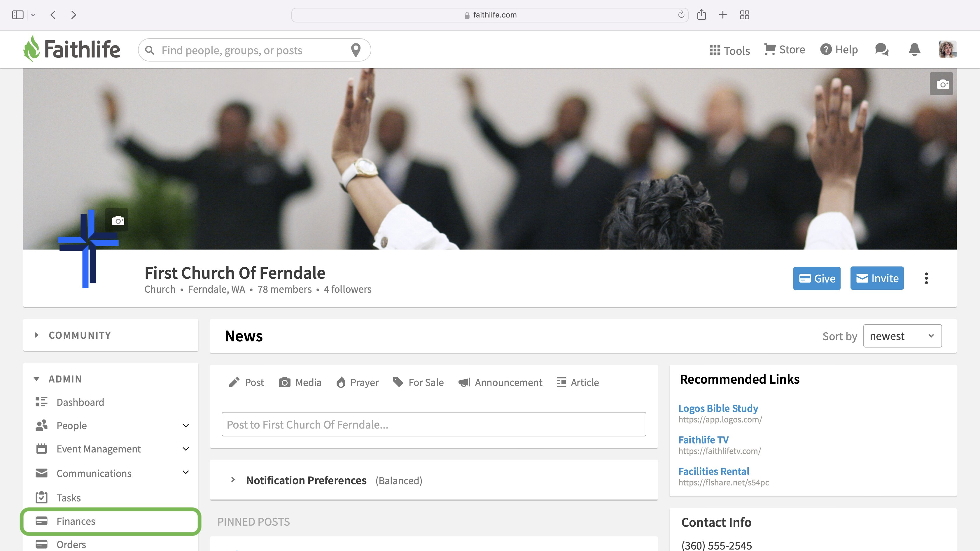Change church logo via camera icon
This screenshot has width=980, height=551.
pyautogui.click(x=118, y=220)
